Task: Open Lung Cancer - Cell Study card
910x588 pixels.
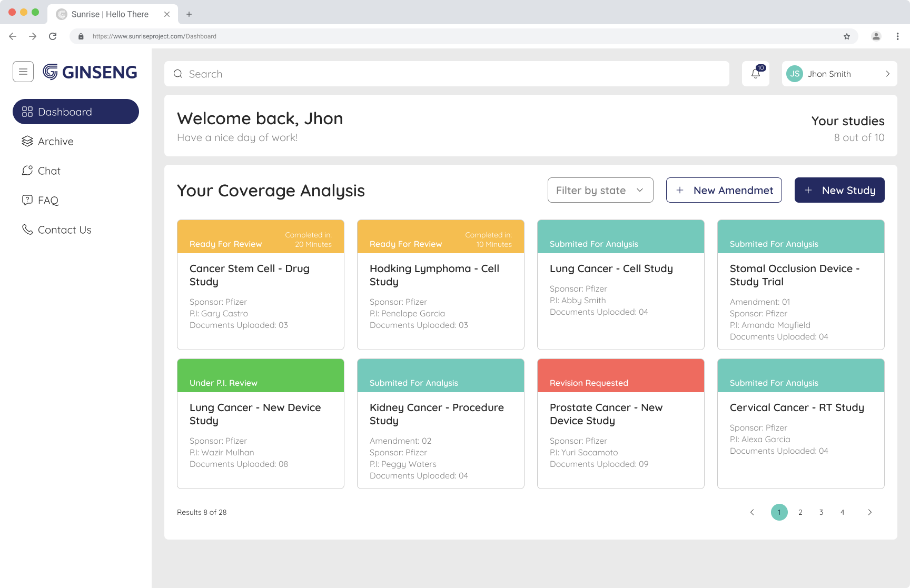Action: pos(621,285)
